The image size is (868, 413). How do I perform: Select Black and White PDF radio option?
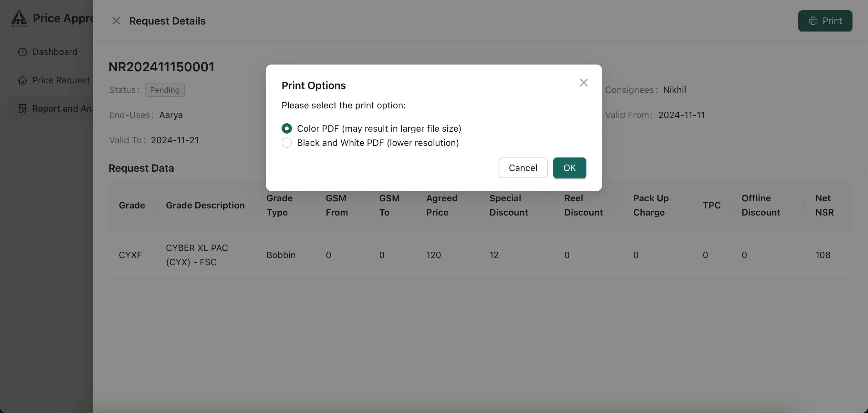tap(287, 143)
